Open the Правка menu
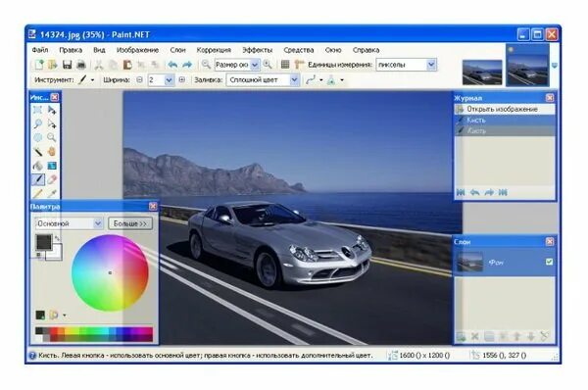 [71, 50]
